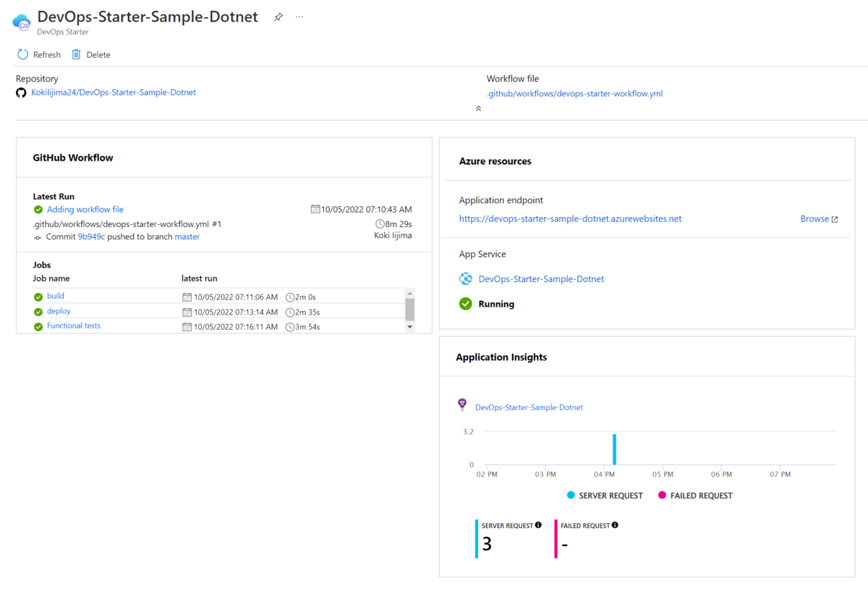Collapse the details section with double chevron
Viewport: 868px width, 591px height.
coord(478,109)
